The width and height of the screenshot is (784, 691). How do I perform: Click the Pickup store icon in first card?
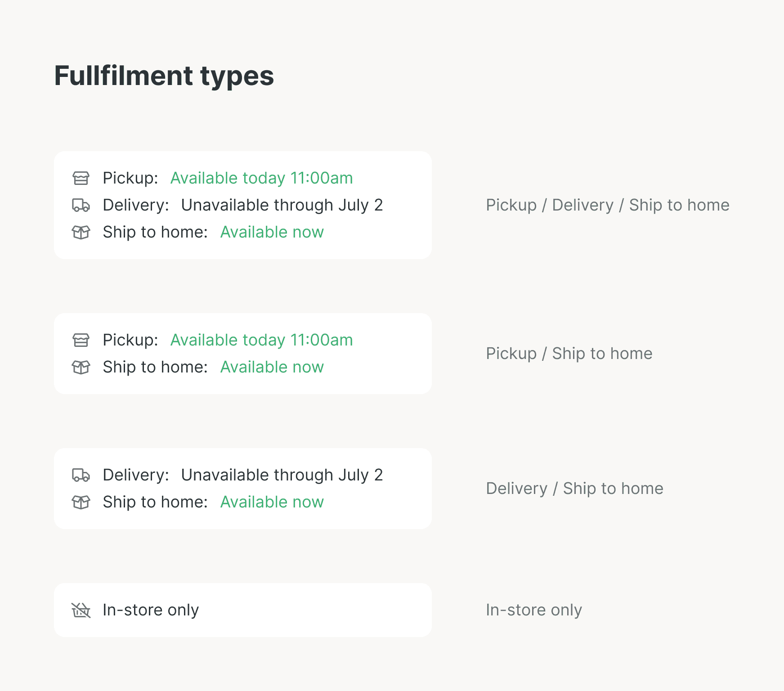81,178
